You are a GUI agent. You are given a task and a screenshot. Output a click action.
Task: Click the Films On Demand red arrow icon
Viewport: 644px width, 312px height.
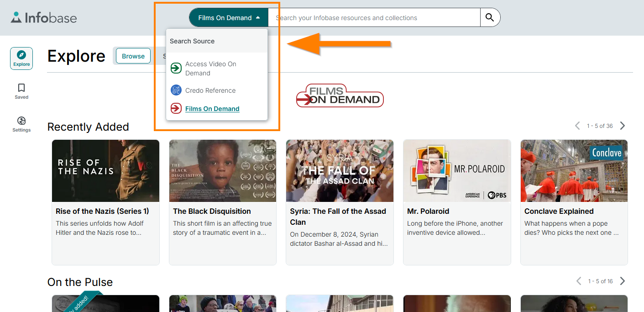click(x=176, y=108)
